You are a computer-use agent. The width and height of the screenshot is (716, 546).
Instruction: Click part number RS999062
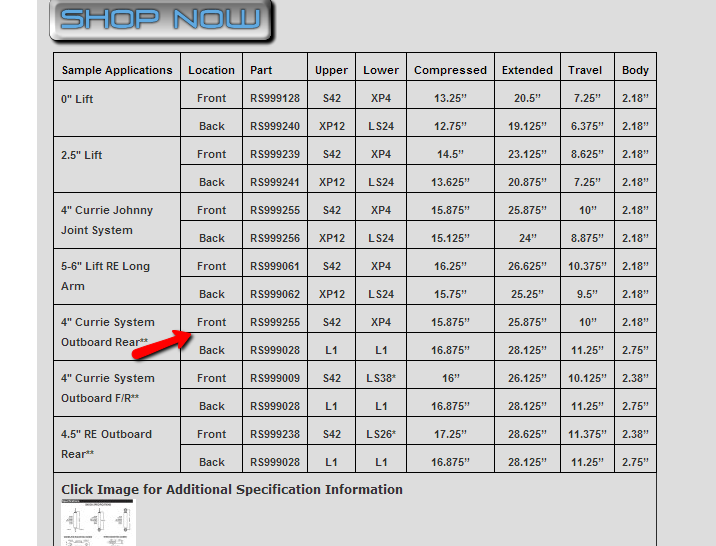(x=275, y=294)
